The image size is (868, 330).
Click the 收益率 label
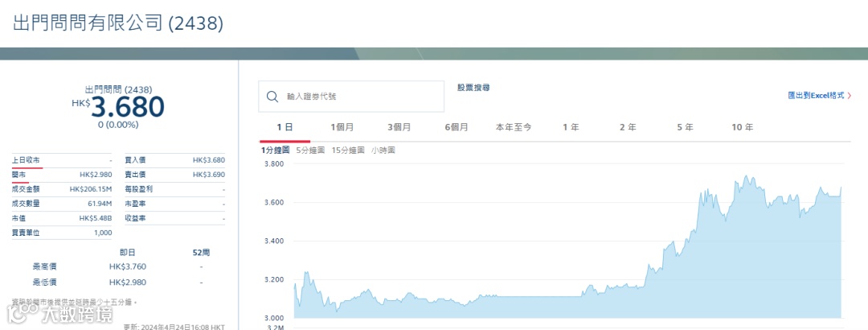(x=135, y=218)
